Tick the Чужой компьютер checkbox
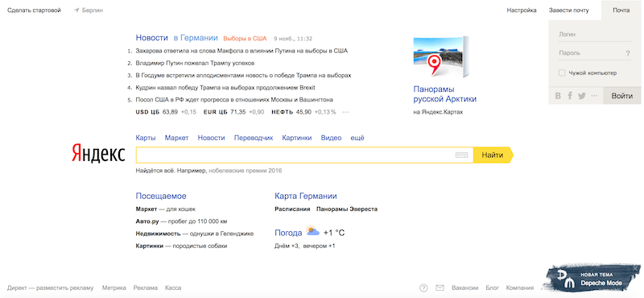 (561, 72)
